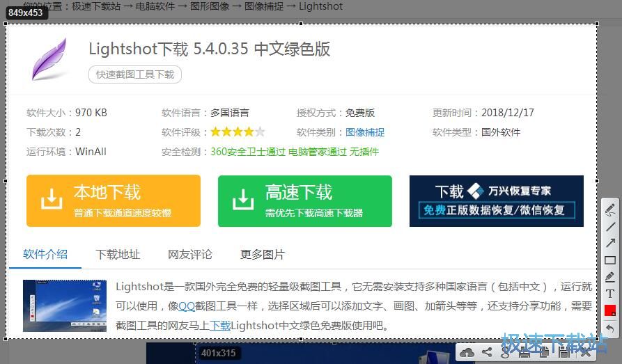This screenshot has height=364, width=622.
Task: Click 快速截图工具下载 tag button
Action: click(135, 74)
